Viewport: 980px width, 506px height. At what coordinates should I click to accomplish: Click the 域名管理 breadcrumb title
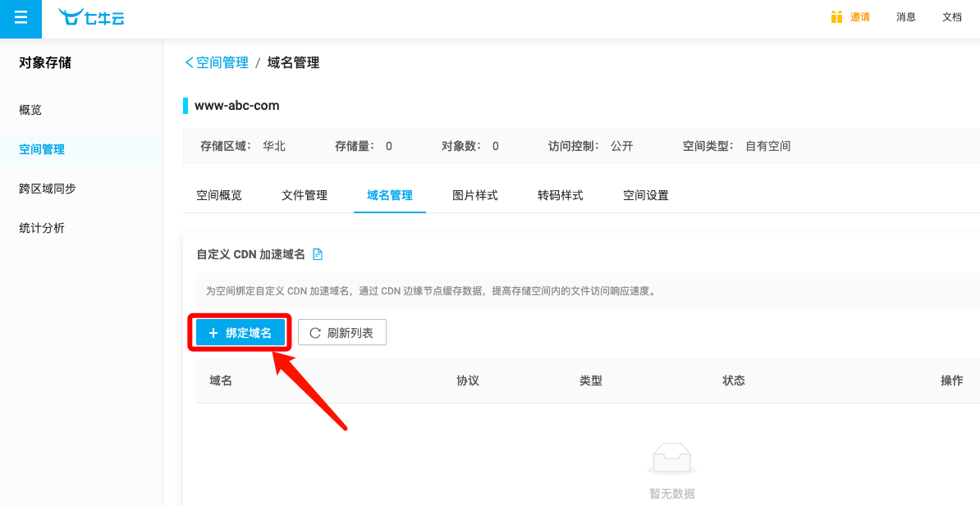[293, 62]
